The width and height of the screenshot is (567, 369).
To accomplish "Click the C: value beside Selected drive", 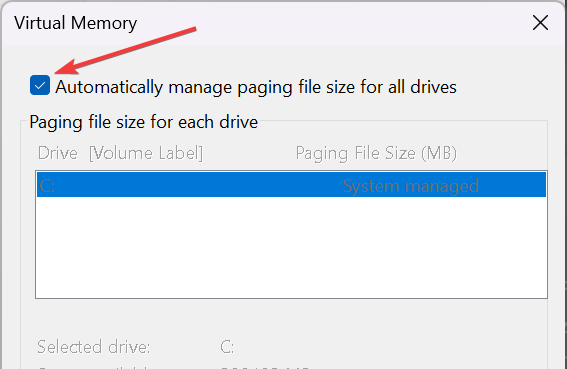I will point(227,347).
